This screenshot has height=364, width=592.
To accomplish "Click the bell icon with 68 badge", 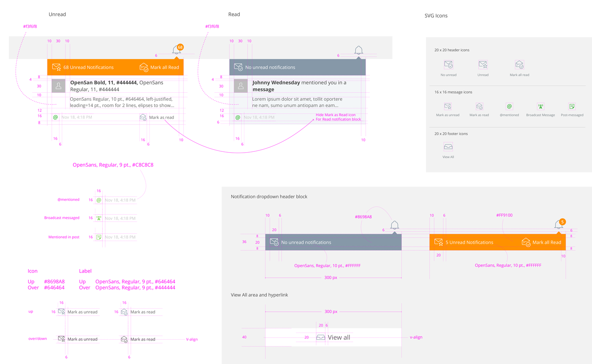I will pyautogui.click(x=177, y=48).
